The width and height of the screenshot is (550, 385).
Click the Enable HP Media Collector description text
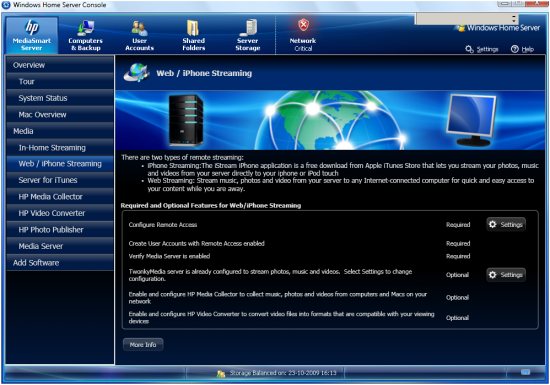pos(277,298)
